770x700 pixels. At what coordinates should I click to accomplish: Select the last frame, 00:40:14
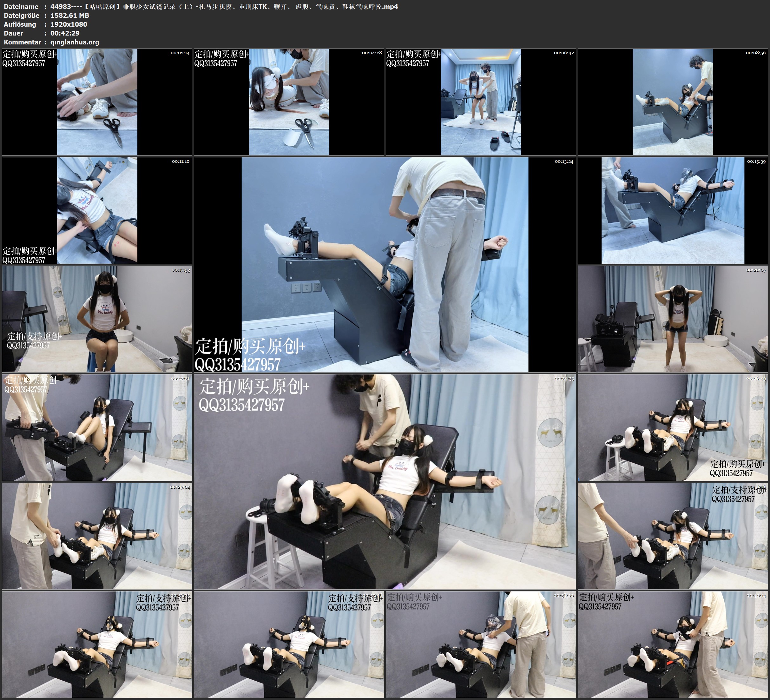click(x=673, y=644)
